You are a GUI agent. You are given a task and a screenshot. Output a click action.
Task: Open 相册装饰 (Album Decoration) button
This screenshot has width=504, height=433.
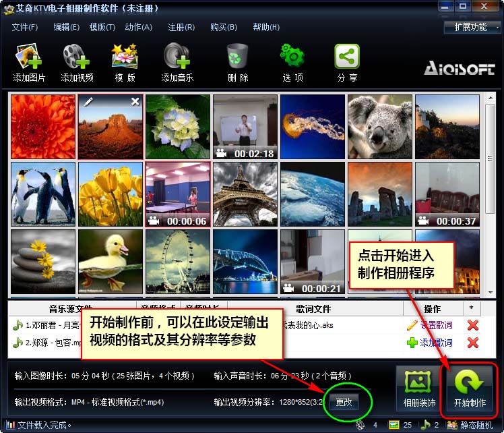coord(418,390)
